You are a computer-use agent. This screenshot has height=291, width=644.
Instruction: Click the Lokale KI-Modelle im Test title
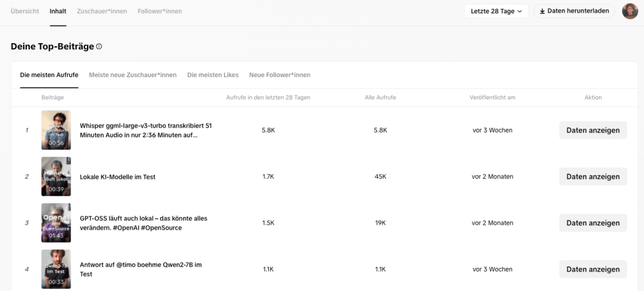tap(118, 177)
